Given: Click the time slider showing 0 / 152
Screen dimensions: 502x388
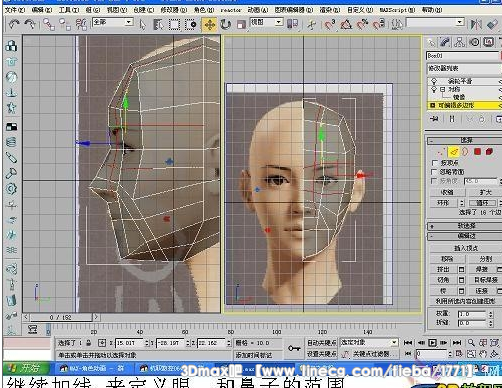Looking at the screenshot, I should click(60, 317).
